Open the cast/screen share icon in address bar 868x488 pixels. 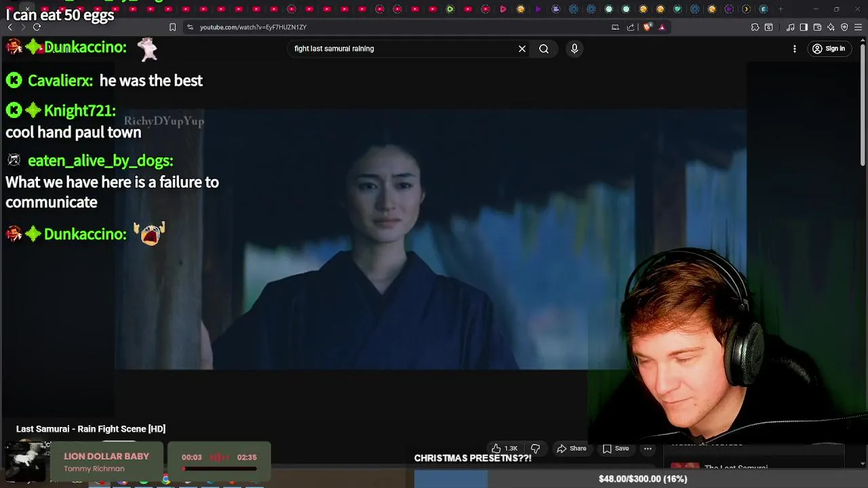coord(615,27)
